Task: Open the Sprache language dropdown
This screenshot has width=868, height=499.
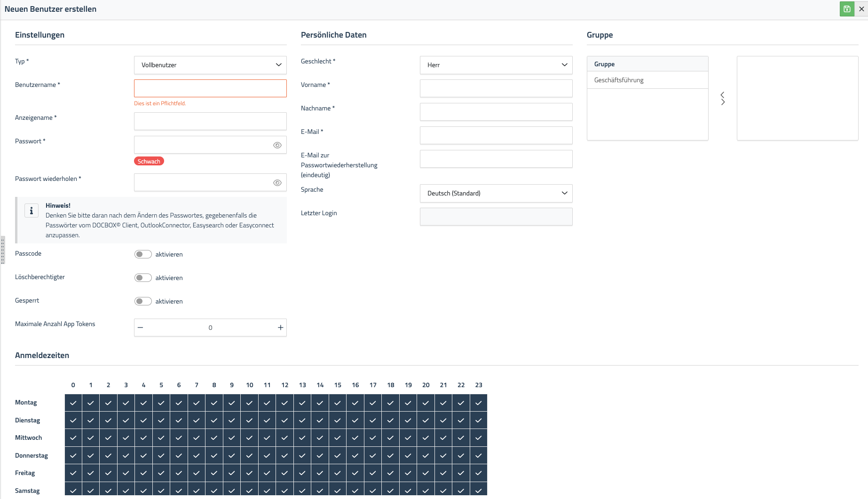Action: click(x=496, y=193)
